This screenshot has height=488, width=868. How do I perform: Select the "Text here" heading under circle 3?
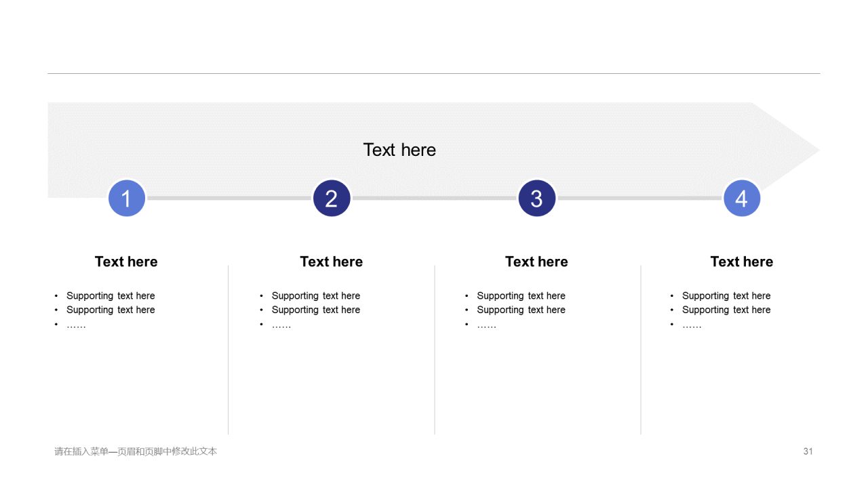point(536,262)
